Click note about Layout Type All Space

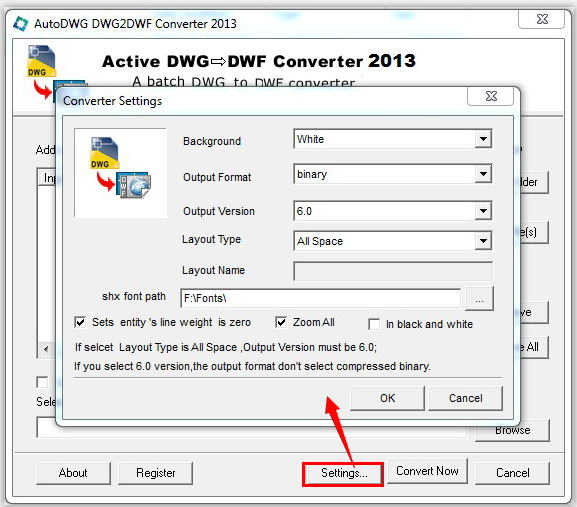click(226, 347)
